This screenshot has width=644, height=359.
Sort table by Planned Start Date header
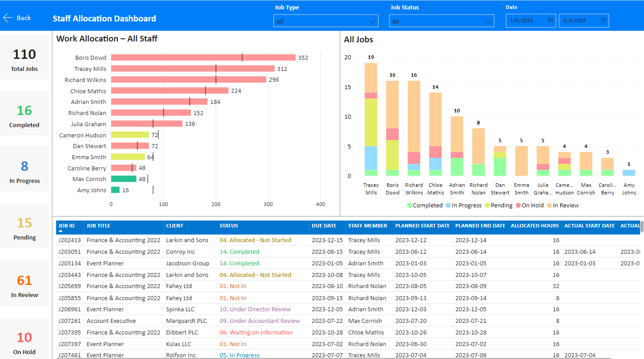click(x=422, y=226)
